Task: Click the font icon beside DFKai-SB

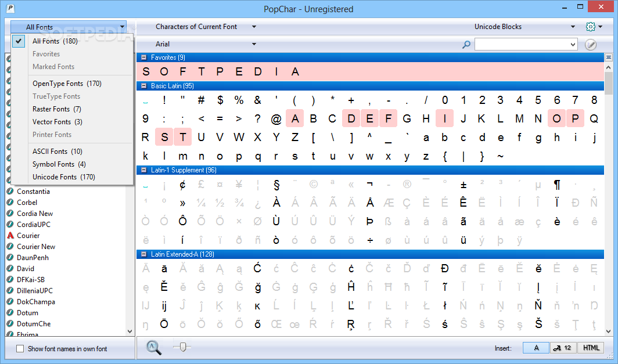Action: [10, 280]
